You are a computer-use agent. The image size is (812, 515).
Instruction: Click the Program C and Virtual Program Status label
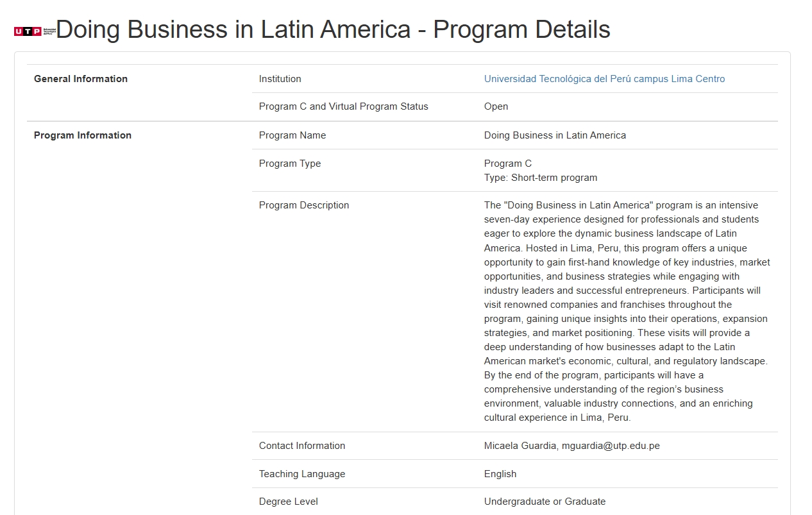tap(343, 106)
